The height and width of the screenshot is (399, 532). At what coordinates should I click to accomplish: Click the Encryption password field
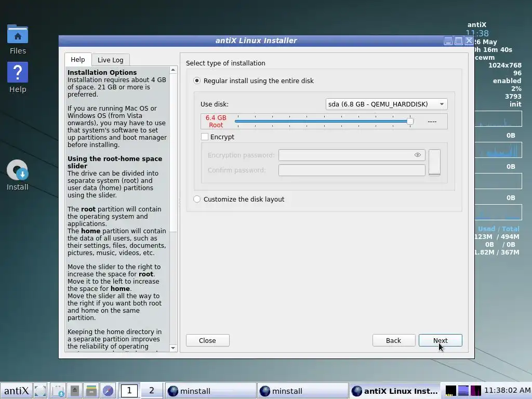tap(352, 155)
